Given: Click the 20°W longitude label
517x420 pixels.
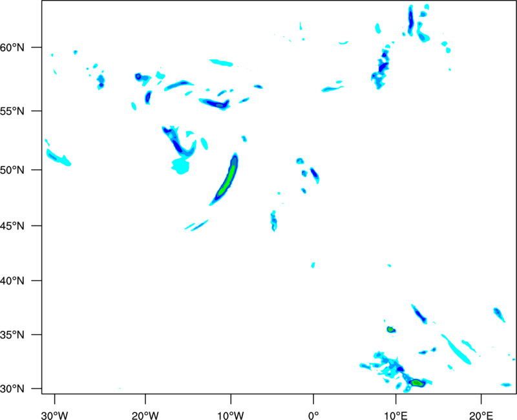Looking at the screenshot, I should [145, 415].
